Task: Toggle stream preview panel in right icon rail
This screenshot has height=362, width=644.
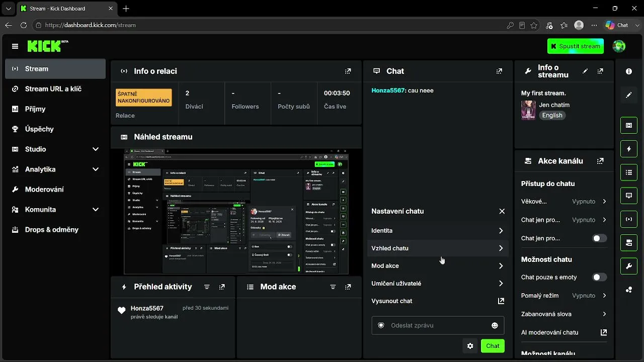Action: (x=629, y=125)
